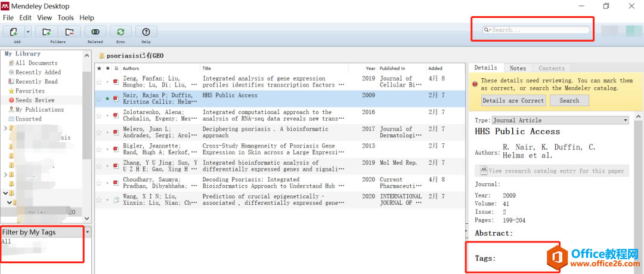Favorite the Zeng, Fanfan paper star
The image size is (644, 274).
click(x=99, y=82)
